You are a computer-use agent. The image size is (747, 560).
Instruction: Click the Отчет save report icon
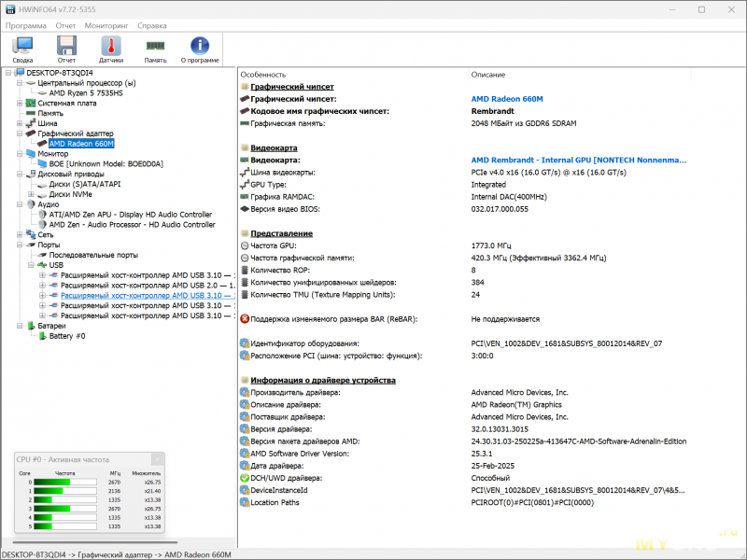tap(66, 47)
